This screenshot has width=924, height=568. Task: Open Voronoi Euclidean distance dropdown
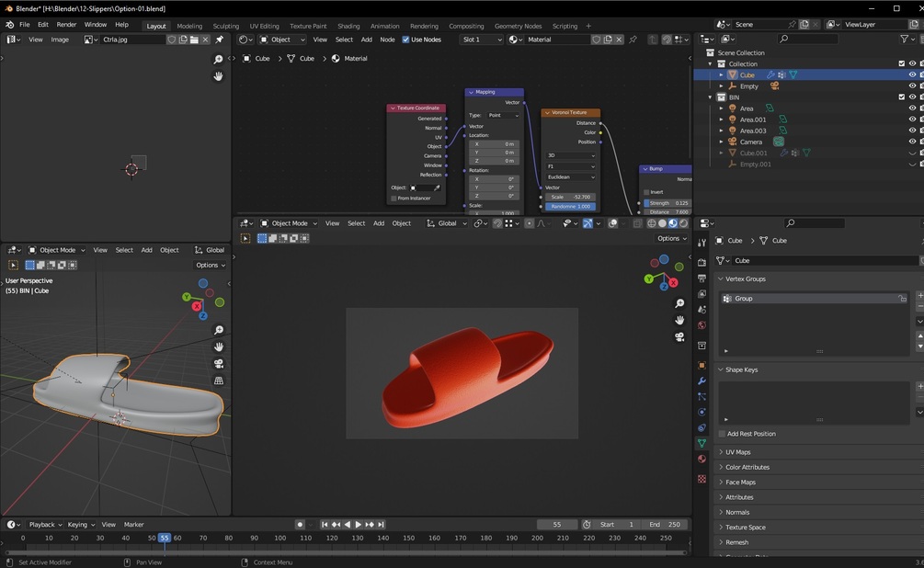coord(570,176)
